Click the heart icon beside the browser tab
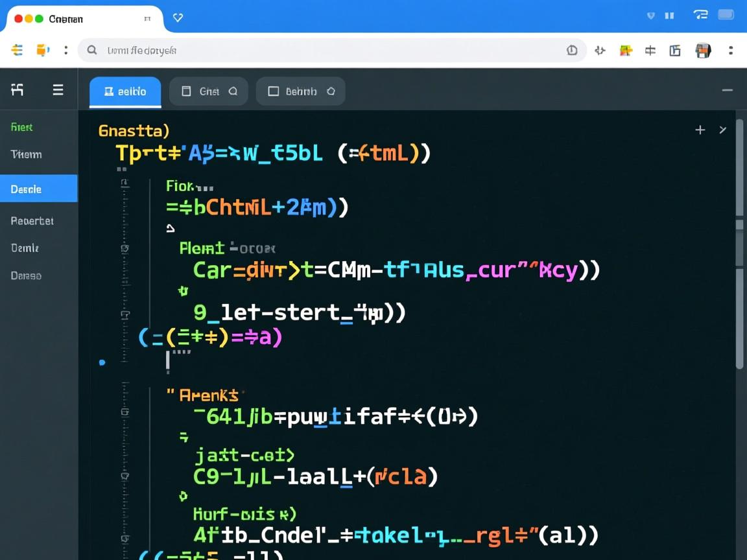747x560 pixels. point(178,18)
